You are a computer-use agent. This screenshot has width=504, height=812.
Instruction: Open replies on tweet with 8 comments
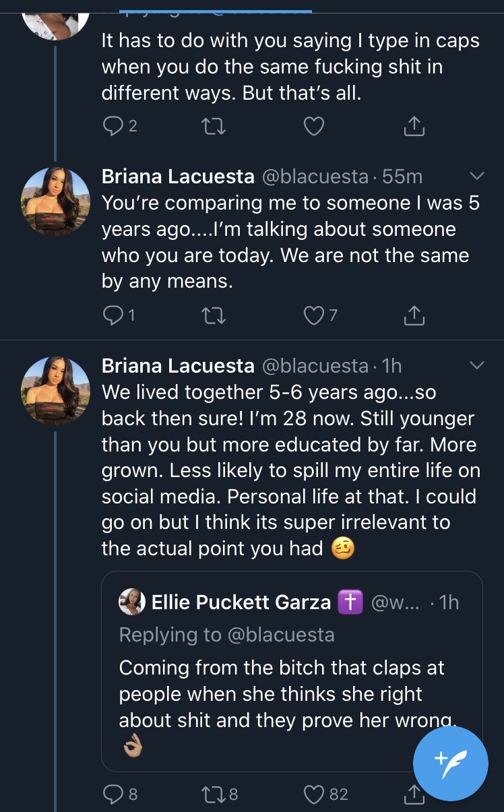(121, 794)
